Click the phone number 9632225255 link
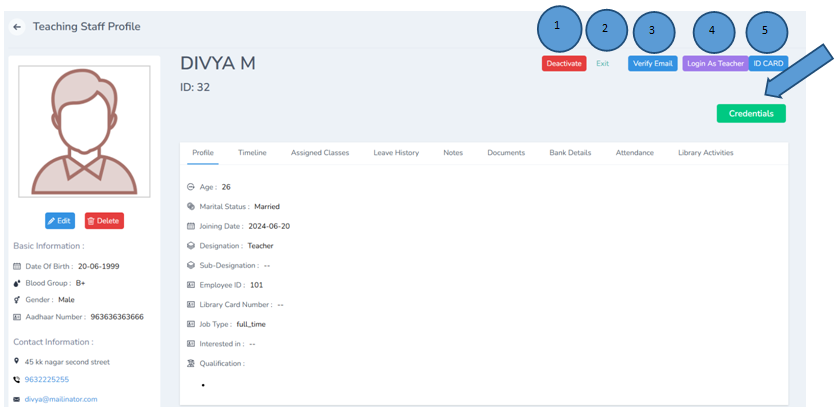The image size is (837, 413). [x=47, y=380]
